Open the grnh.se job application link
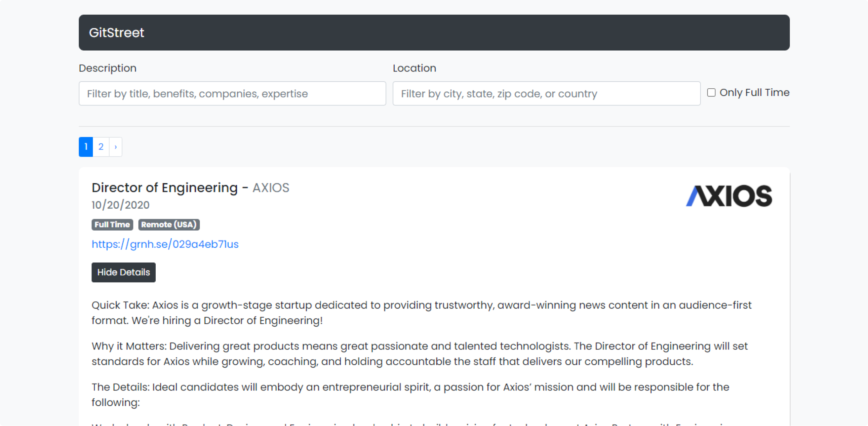 tap(165, 244)
